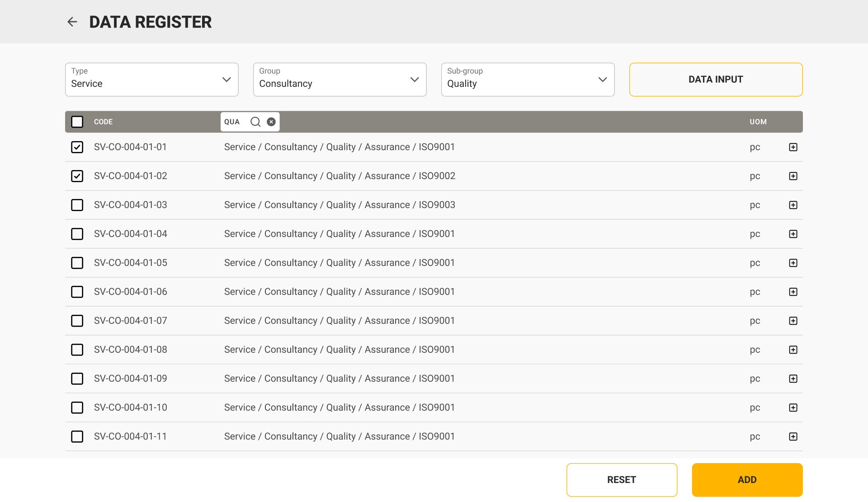Check the SV-CO-004-01-11 row checkbox
Image resolution: width=868 pixels, height=502 pixels.
(x=77, y=436)
